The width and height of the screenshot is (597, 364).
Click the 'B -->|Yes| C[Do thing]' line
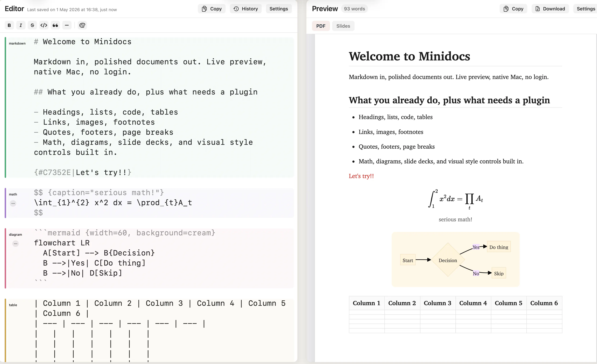coord(94,263)
